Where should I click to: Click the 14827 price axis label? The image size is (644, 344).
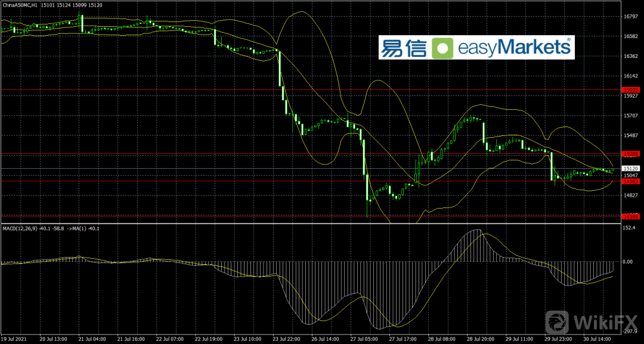coord(630,195)
